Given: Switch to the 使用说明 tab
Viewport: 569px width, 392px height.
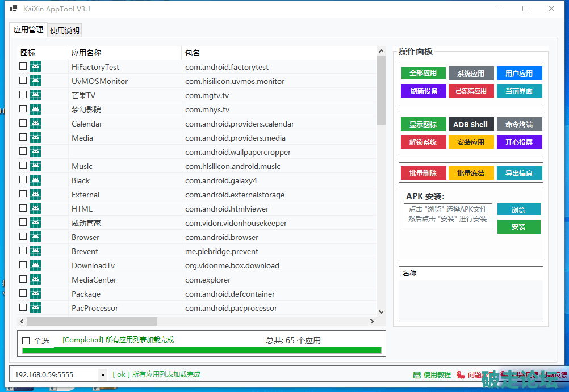Looking at the screenshot, I should pos(65,31).
